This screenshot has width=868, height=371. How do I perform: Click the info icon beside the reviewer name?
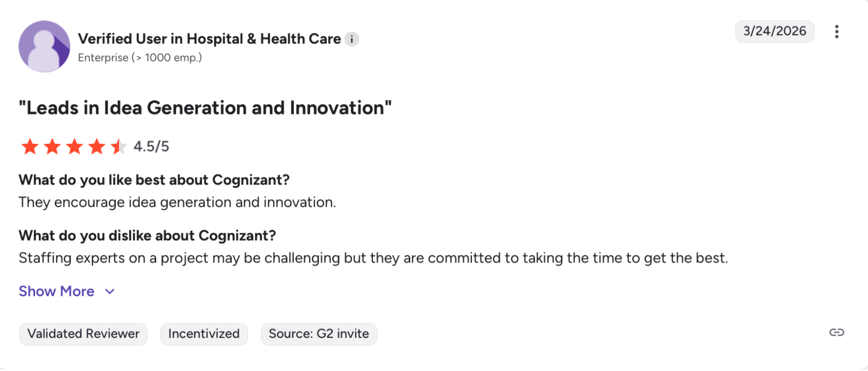point(352,39)
